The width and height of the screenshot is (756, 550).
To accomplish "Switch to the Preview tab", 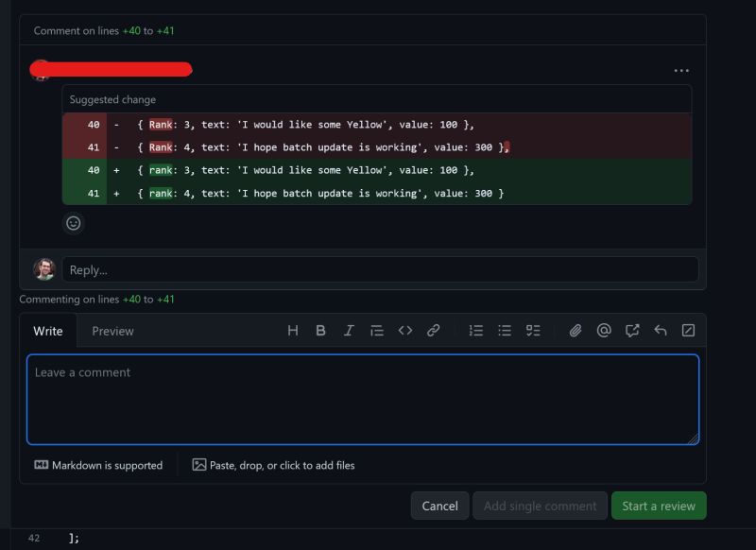I will tap(113, 331).
